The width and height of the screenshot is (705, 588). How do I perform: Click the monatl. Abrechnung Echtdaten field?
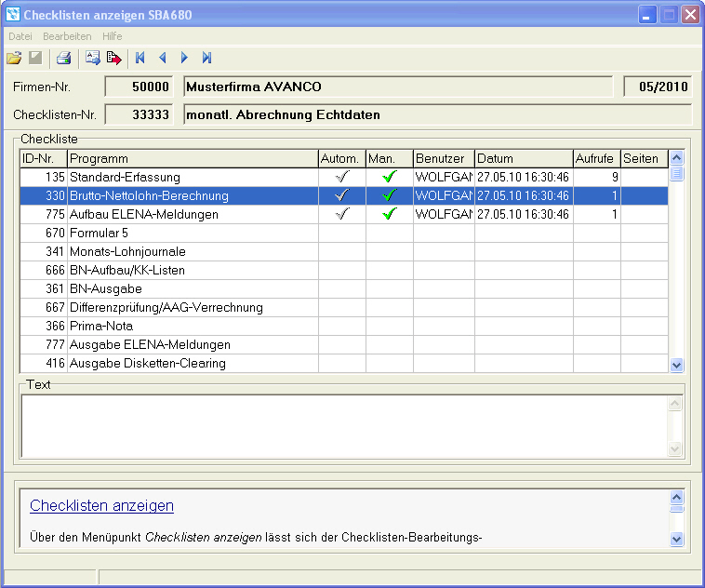pyautogui.click(x=437, y=114)
